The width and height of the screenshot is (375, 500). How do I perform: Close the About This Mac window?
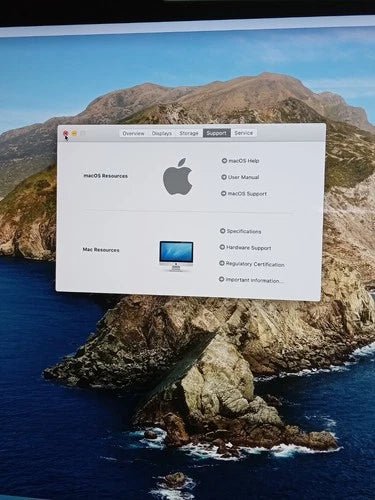[x=66, y=133]
